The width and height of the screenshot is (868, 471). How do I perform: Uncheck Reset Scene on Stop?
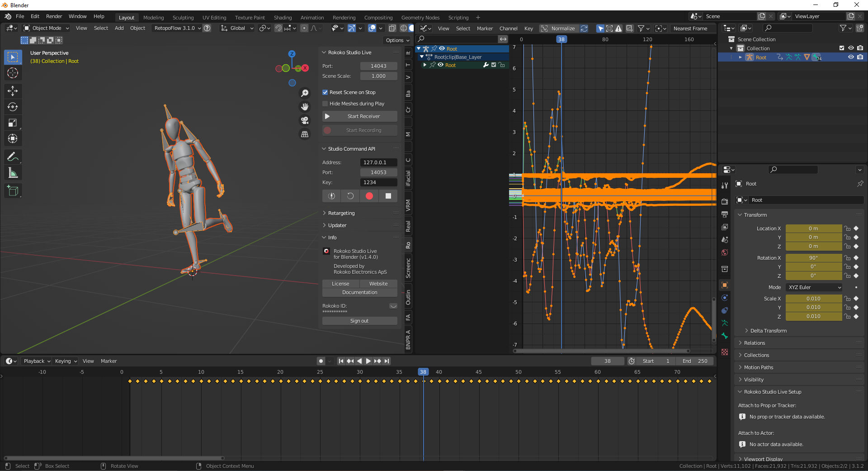point(325,92)
